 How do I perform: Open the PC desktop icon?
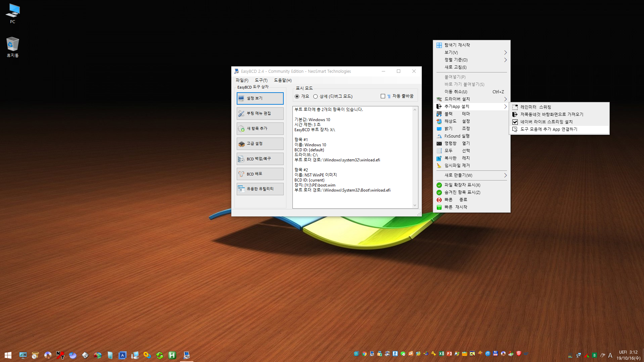pos(13,13)
